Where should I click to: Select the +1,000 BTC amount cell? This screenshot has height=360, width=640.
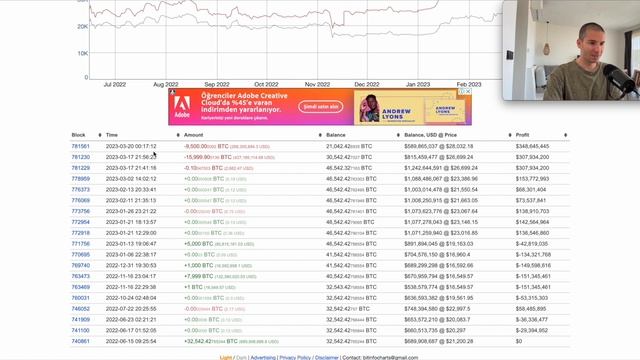click(x=218, y=265)
